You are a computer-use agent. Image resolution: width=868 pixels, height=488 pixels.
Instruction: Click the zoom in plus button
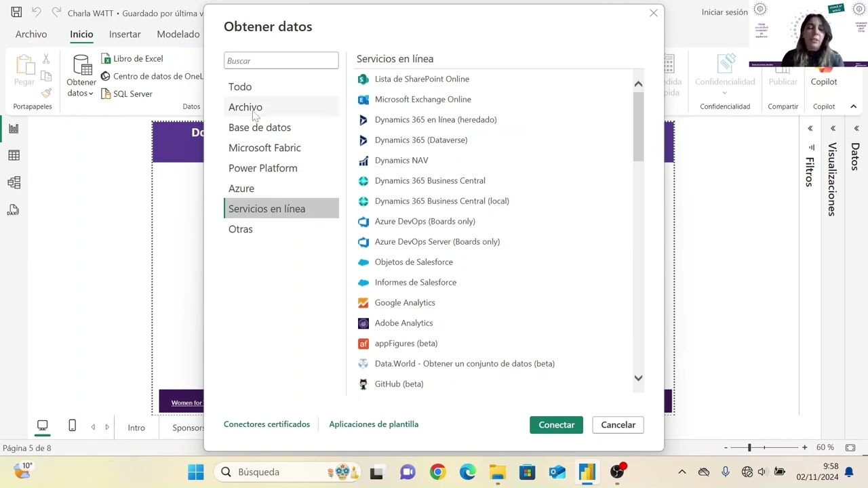pos(804,448)
